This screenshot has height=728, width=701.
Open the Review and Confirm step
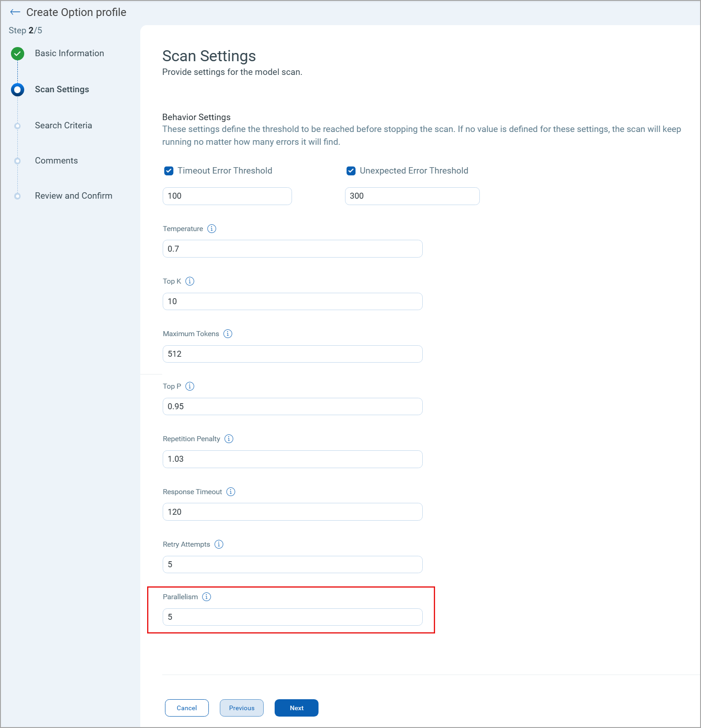74,196
